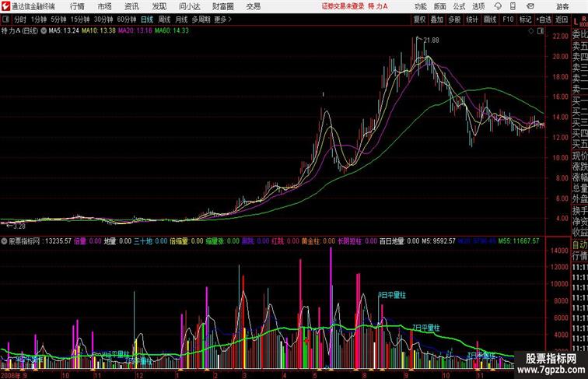This screenshot has height=379, width=588.
Task: Switch to the 15分钟 period tab
Action: (x=80, y=19)
